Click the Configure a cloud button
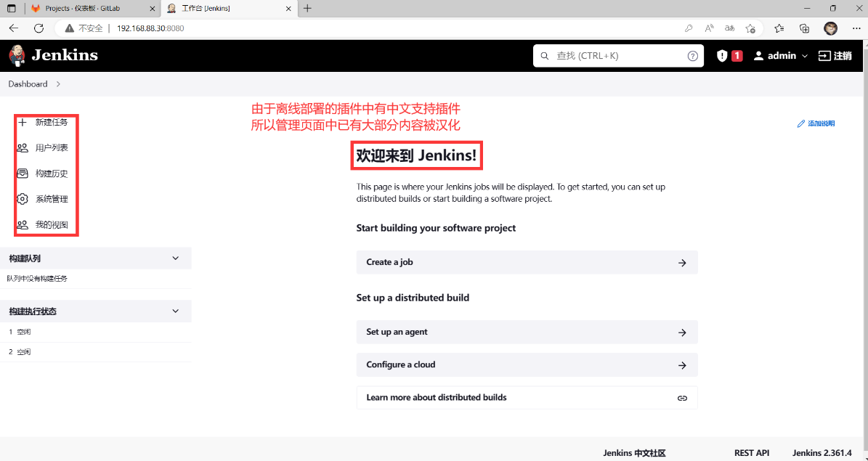Screen dimensions: 868x461 pos(527,364)
